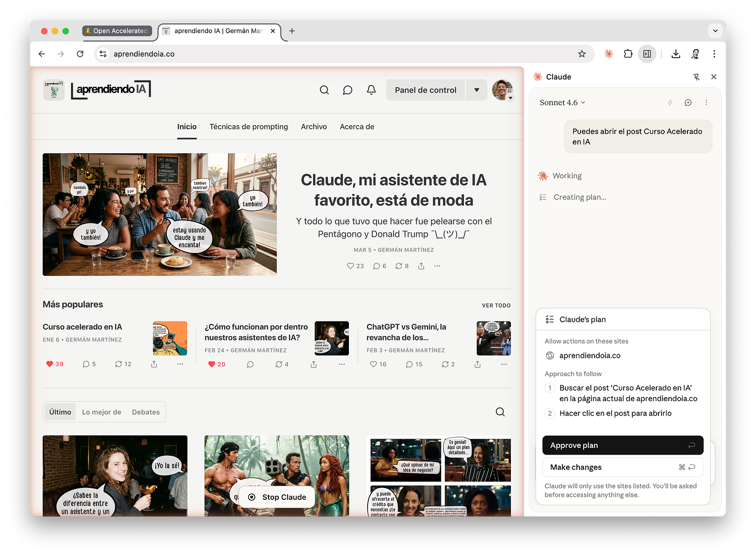Open chat bubble icon in site header
The image size is (756, 556).
pyautogui.click(x=348, y=90)
